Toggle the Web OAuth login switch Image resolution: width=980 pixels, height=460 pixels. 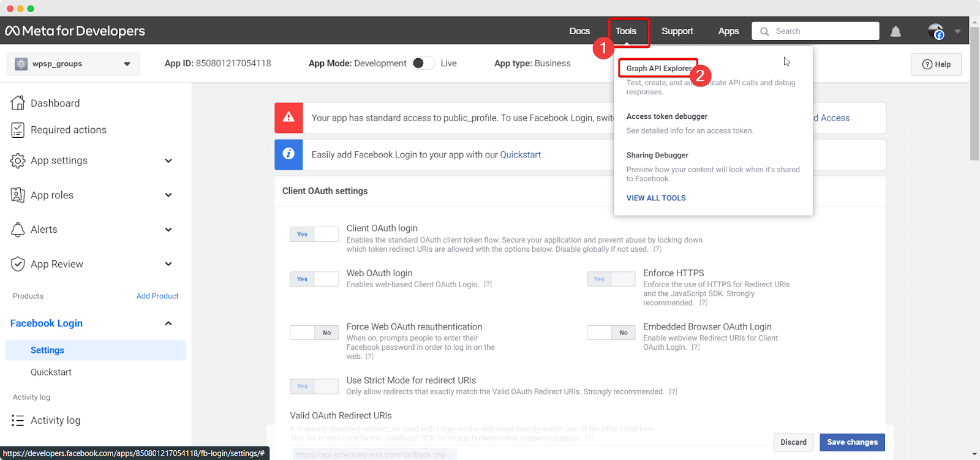tap(314, 279)
